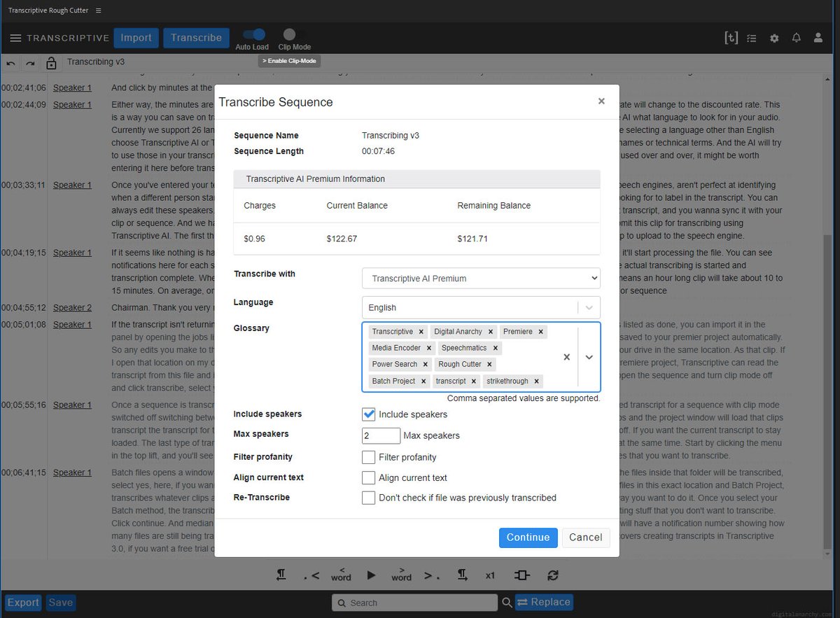Click the undo arrow icon
The height and width of the screenshot is (618, 840).
point(10,63)
